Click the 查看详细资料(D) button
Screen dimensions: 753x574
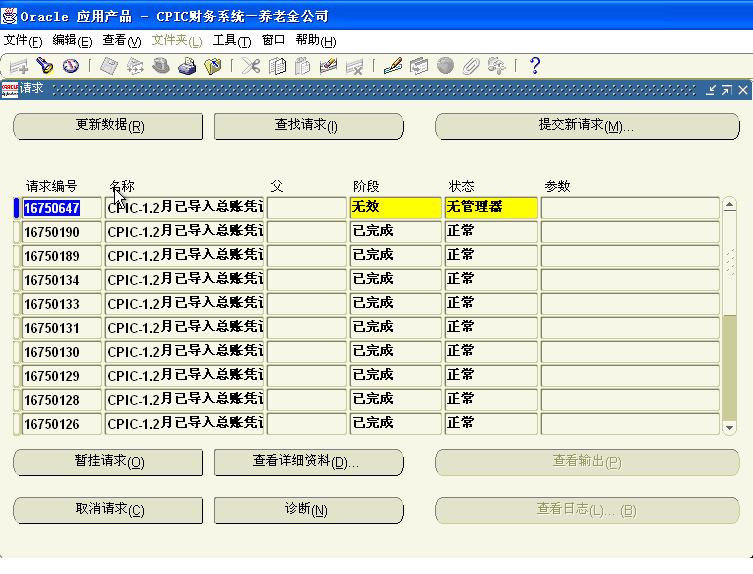[308, 462]
